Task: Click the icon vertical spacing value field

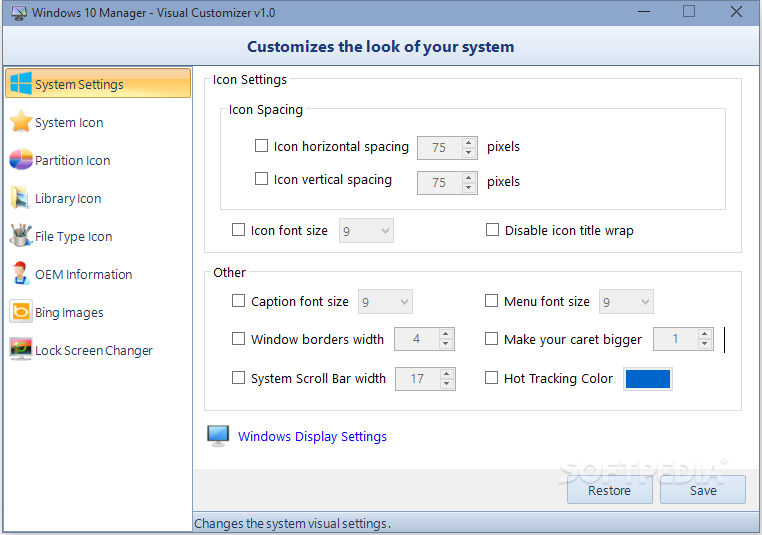Action: coord(440,183)
